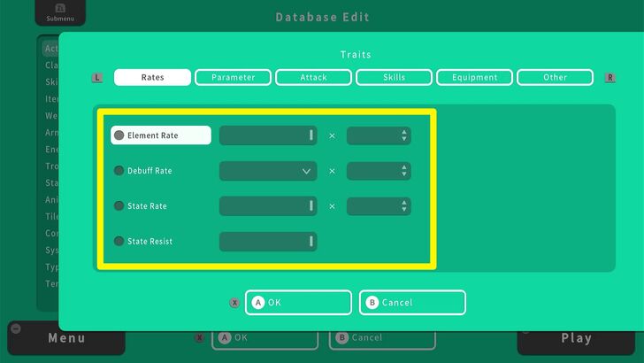Click the L shoulder tab-switch icon
The image size is (644, 363).
[97, 77]
